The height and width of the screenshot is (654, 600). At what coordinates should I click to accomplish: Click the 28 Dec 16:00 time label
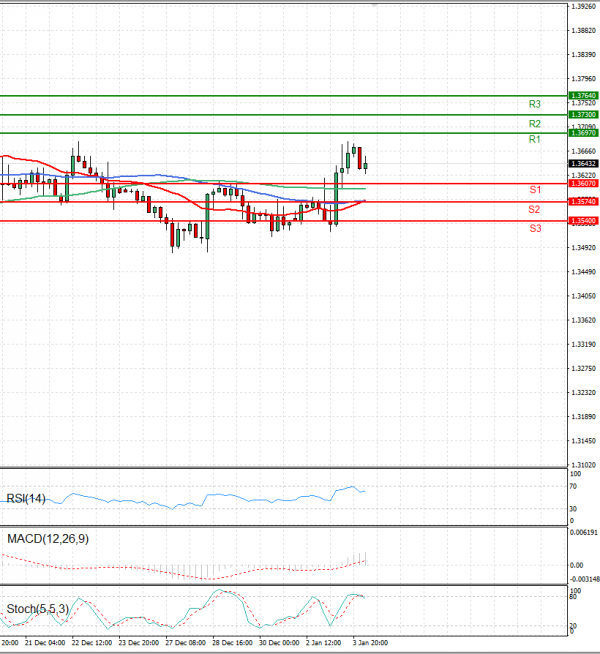(232, 643)
